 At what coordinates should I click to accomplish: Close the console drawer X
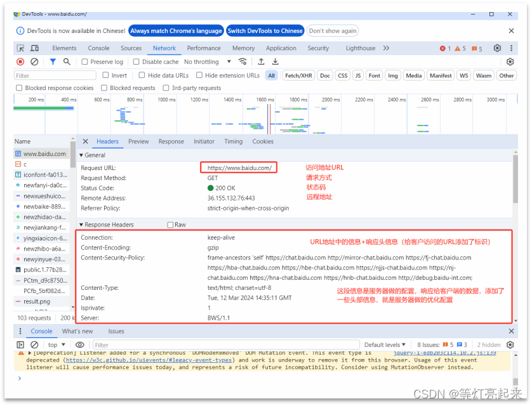click(x=511, y=331)
